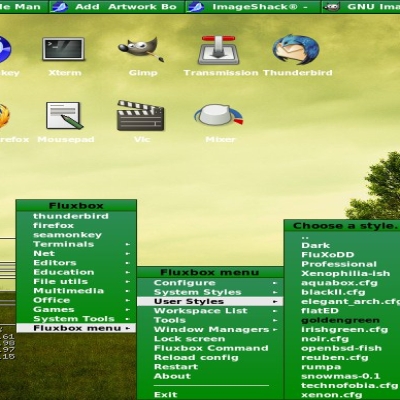The width and height of the screenshot is (400, 400).
Task: Expand the Multimedia submenu arrow
Action: click(128, 291)
